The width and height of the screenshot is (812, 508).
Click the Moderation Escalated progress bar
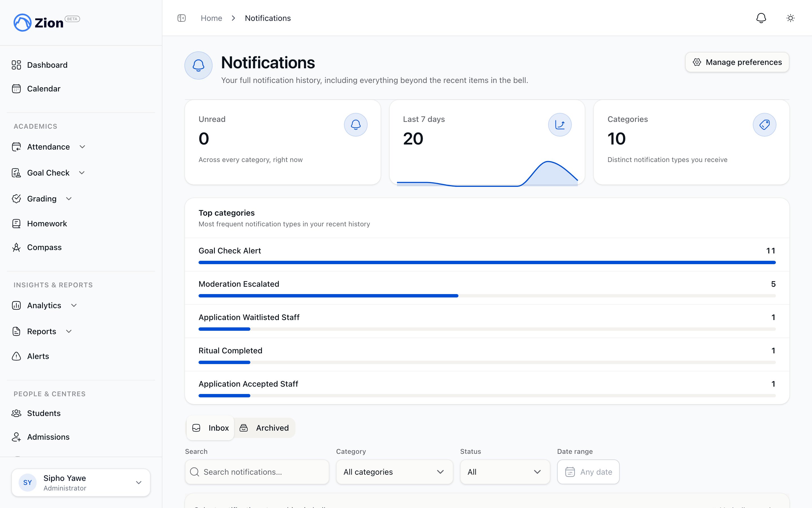tap(487, 296)
